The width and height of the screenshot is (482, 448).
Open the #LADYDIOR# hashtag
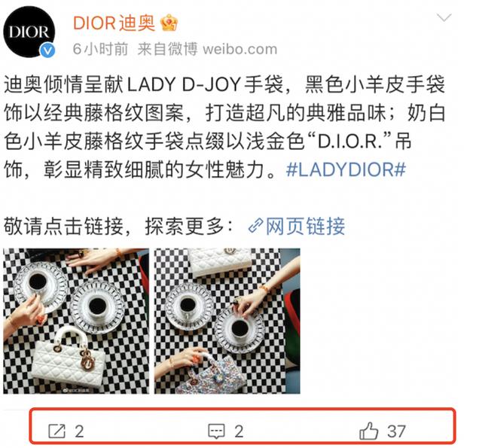coord(346,169)
